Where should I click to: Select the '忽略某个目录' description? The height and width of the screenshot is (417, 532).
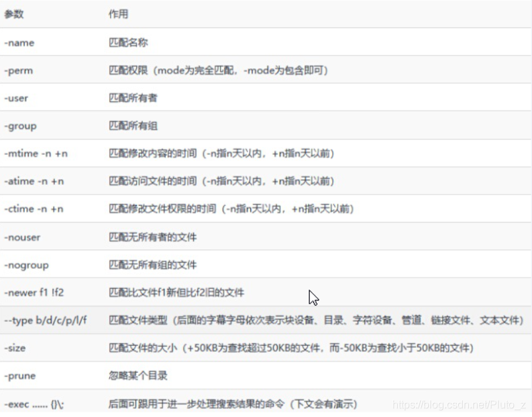click(x=138, y=375)
